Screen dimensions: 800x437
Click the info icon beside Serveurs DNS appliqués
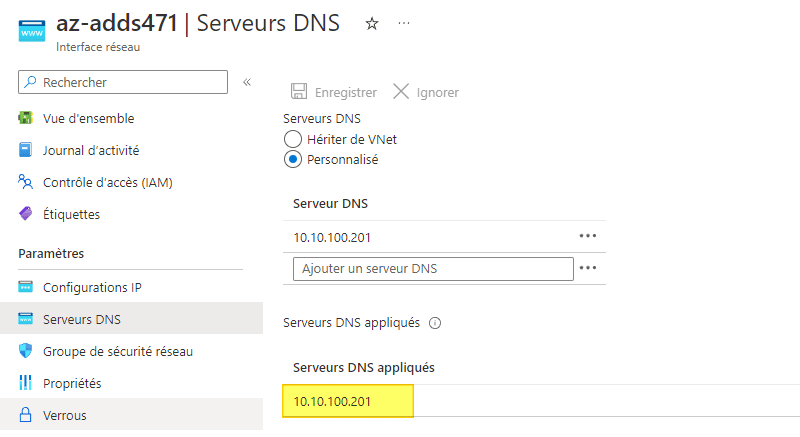[435, 323]
